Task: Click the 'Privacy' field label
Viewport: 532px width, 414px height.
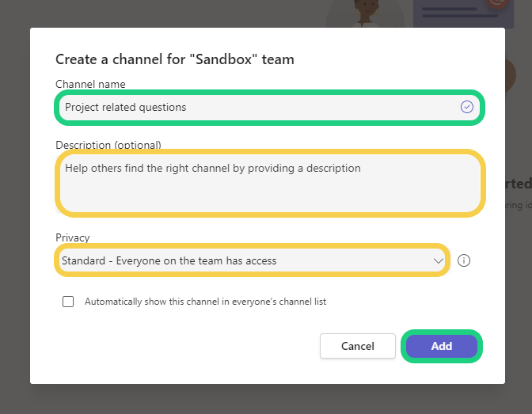Action: coord(73,237)
